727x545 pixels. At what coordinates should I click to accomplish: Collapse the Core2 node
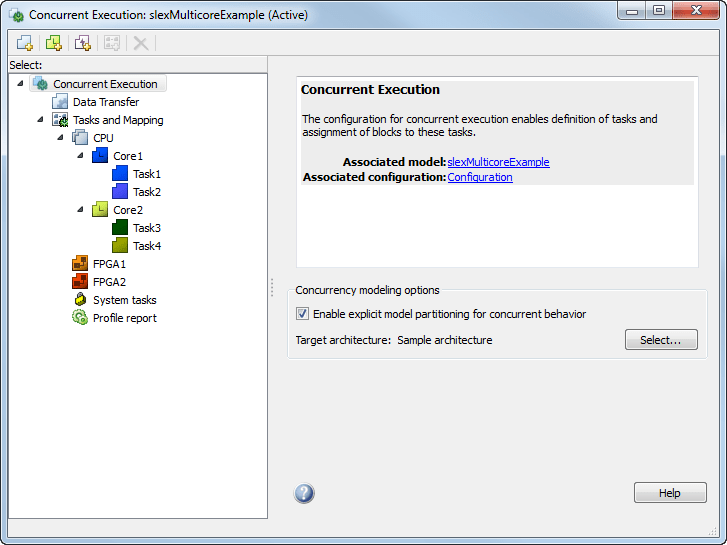(80, 210)
